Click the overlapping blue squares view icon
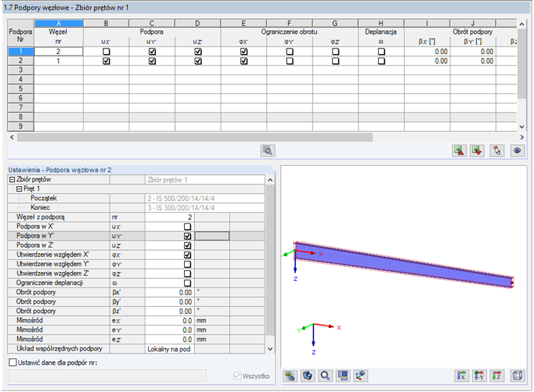 (x=343, y=376)
